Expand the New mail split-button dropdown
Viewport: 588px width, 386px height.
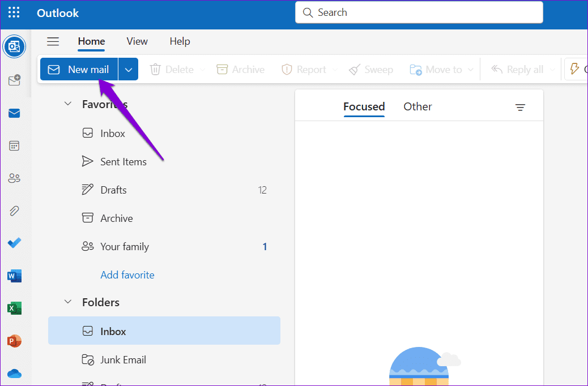[128, 69]
